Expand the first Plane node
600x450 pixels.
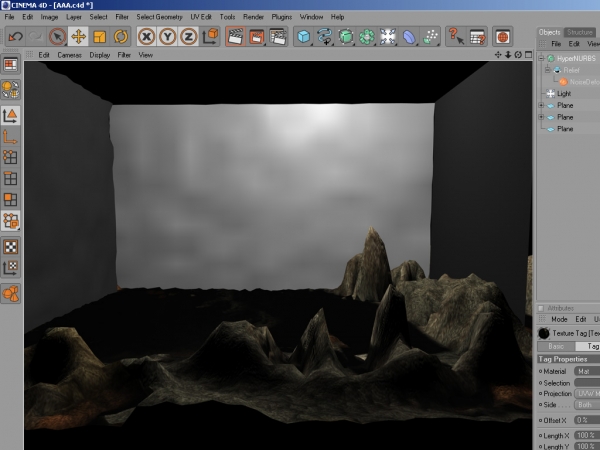(x=541, y=105)
